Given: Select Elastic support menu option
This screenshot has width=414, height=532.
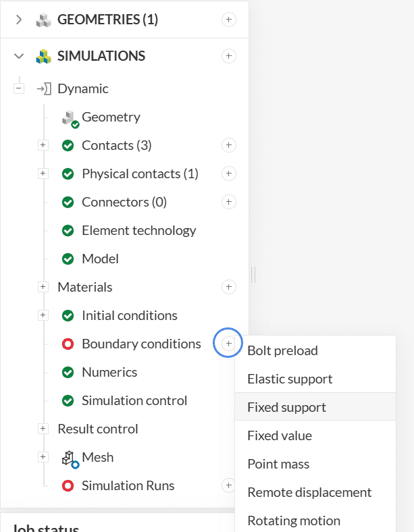Looking at the screenshot, I should pos(290,379).
